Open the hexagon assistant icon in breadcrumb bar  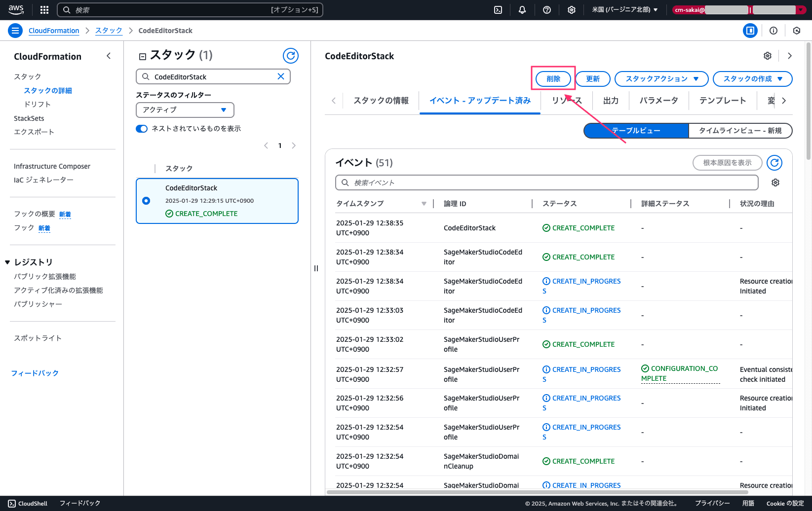(x=797, y=31)
